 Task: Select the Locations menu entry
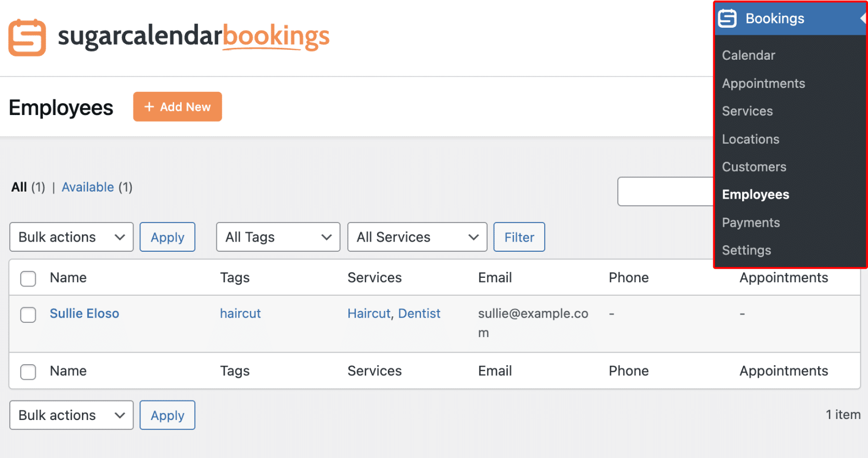pos(750,139)
